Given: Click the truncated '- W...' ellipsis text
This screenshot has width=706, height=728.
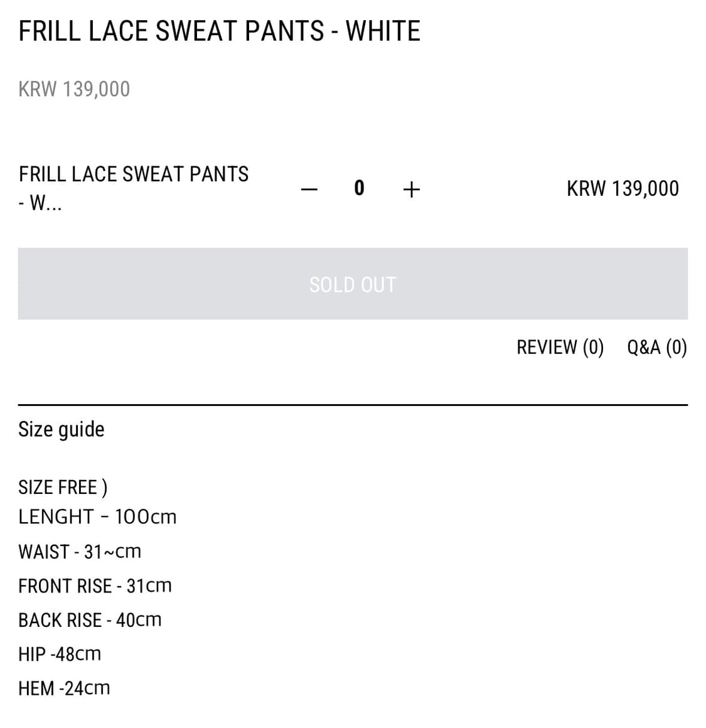Looking at the screenshot, I should pyautogui.click(x=40, y=203).
